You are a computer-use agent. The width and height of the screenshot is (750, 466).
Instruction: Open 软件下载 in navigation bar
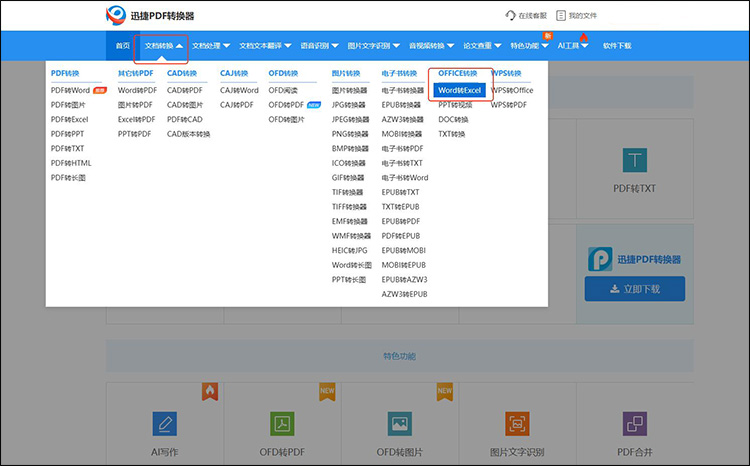point(617,46)
